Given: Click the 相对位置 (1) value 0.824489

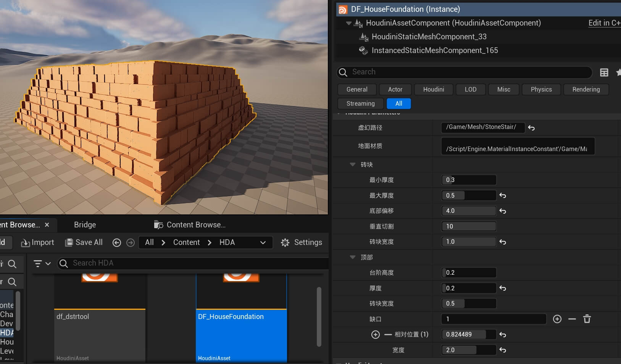Looking at the screenshot, I should (469, 334).
